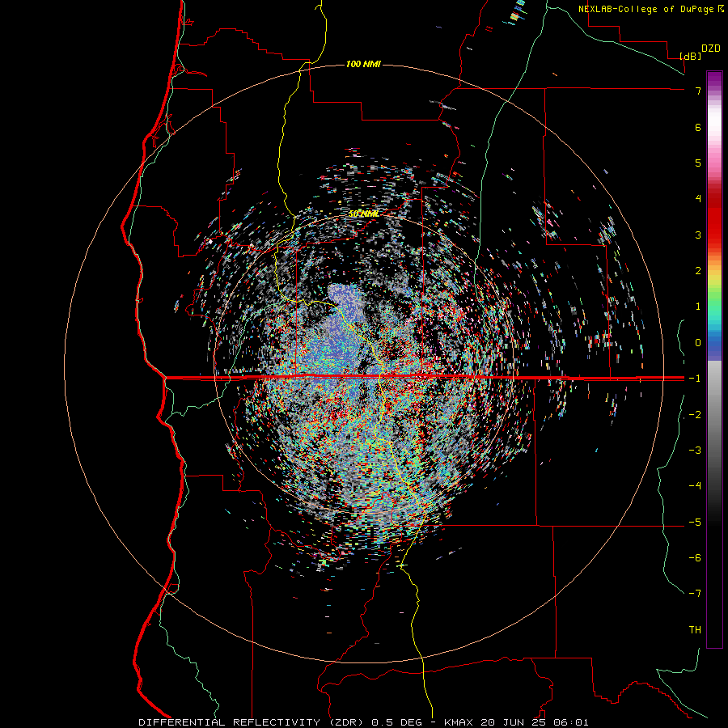This screenshot has height=728, width=728.
Task: Click the 7 value on the color scale
Action: pyautogui.click(x=698, y=91)
